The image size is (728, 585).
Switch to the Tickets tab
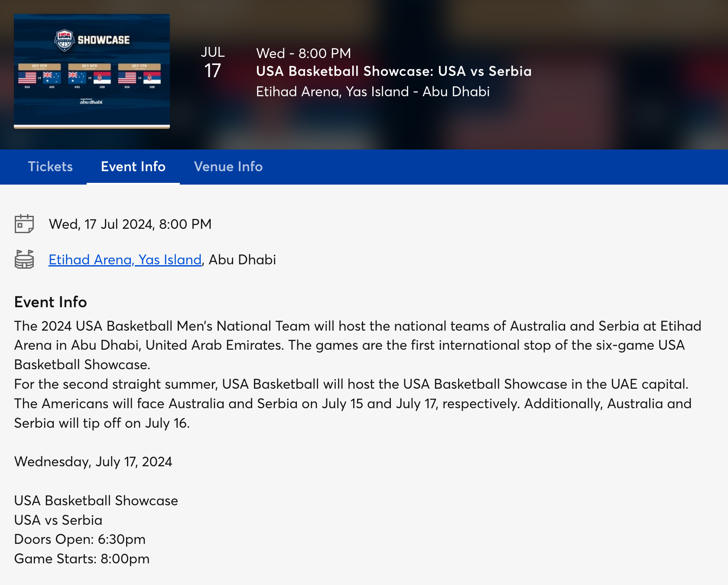(50, 167)
